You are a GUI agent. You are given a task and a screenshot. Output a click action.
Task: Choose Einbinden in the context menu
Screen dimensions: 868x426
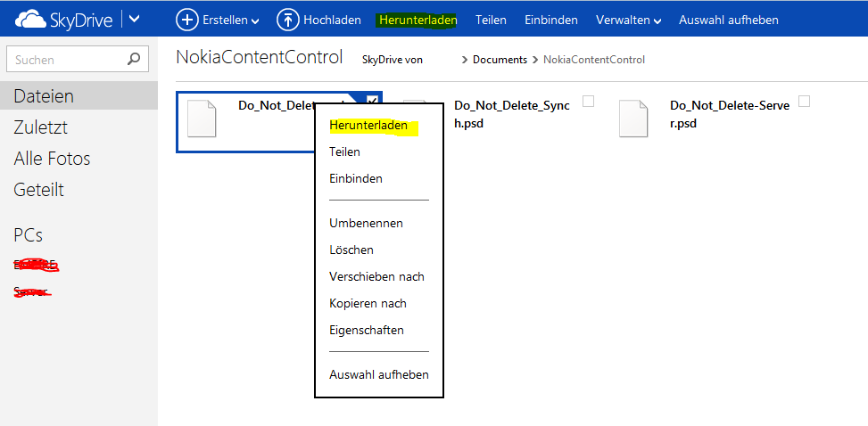(356, 179)
